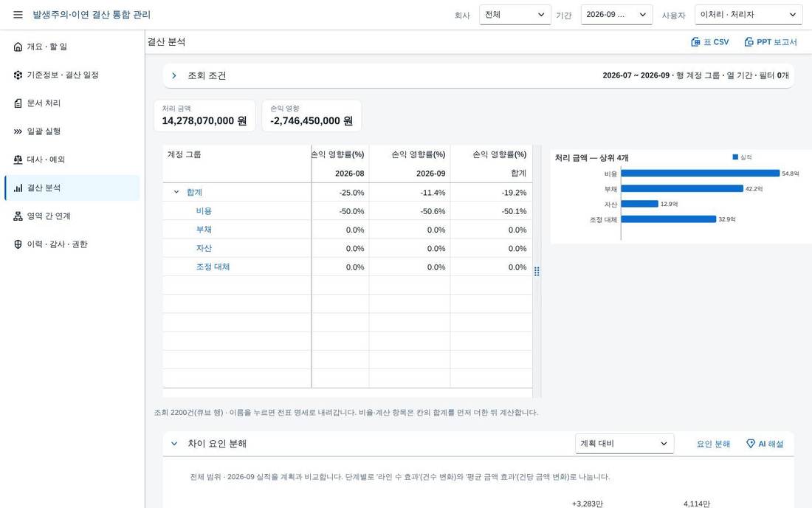Click the table icon of 표 CSV
Image resolution: width=812 pixels, height=508 pixels.
(695, 42)
